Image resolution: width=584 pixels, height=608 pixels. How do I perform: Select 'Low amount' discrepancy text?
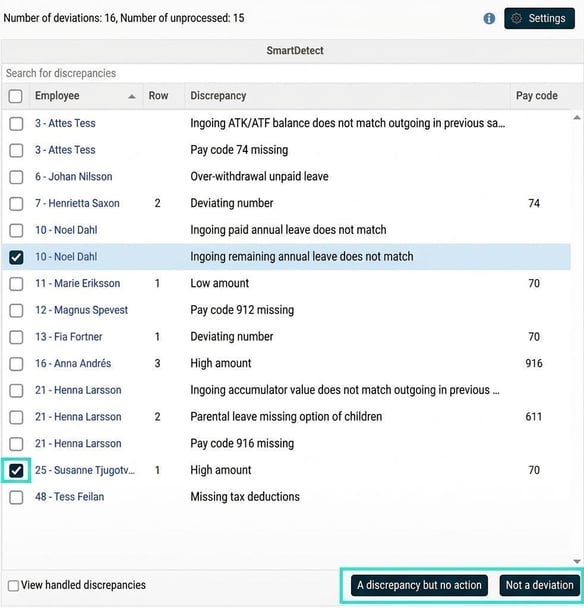(x=219, y=283)
